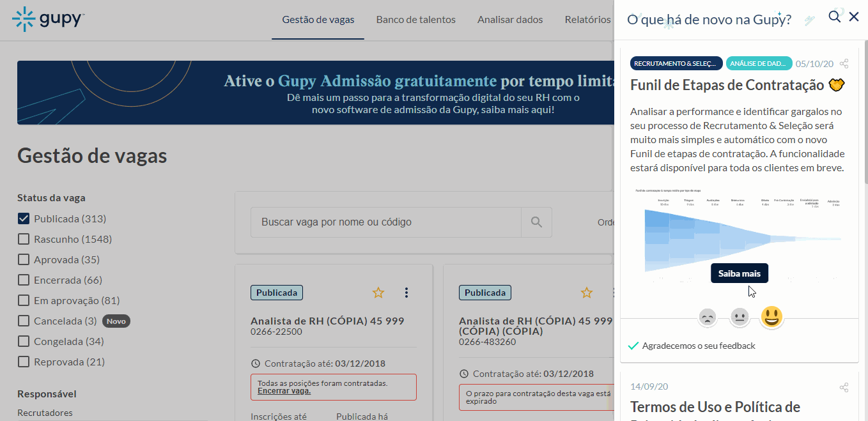Tick the Congelada status checkbox
The image size is (868, 421).
coord(24,341)
